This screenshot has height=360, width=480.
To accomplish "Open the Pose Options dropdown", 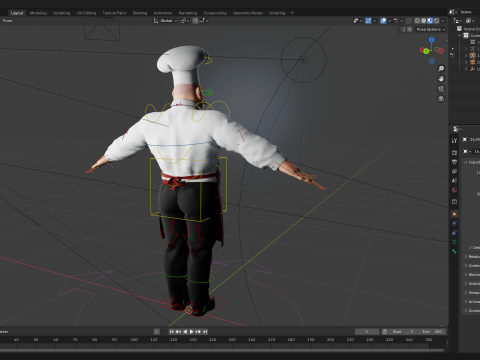I will [431, 29].
